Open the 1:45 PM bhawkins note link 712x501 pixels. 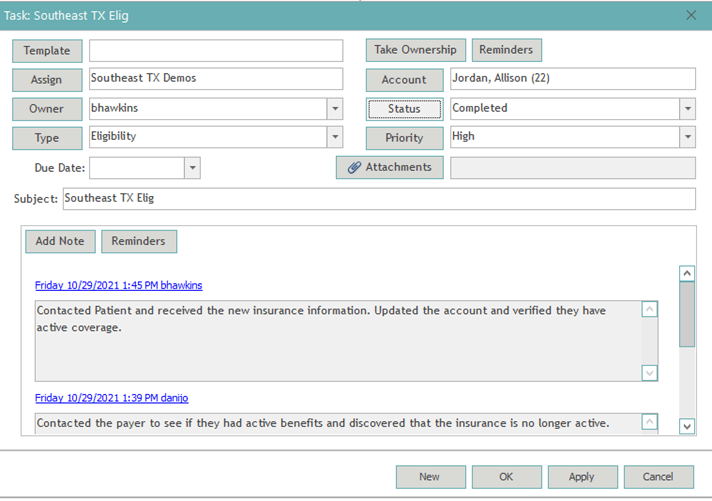pyautogui.click(x=118, y=286)
